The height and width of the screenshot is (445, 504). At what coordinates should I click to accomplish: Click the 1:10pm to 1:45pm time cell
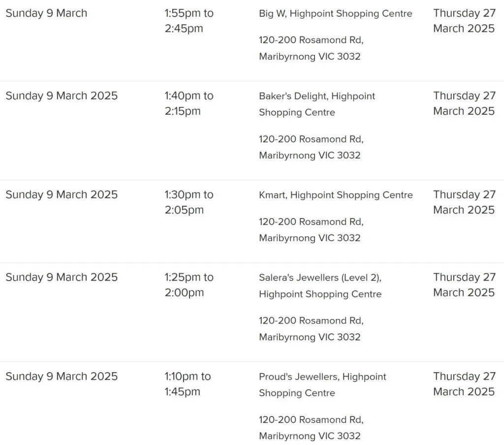tap(188, 383)
